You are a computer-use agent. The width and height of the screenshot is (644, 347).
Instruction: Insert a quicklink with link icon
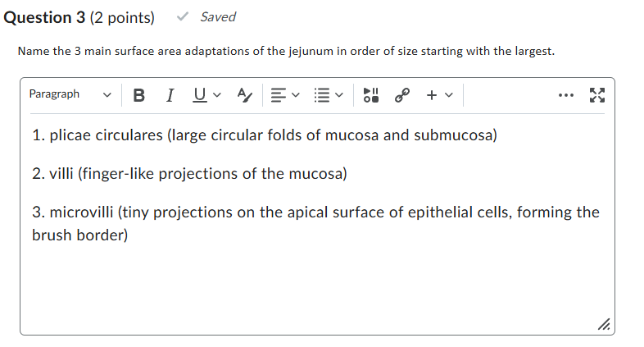click(x=402, y=95)
